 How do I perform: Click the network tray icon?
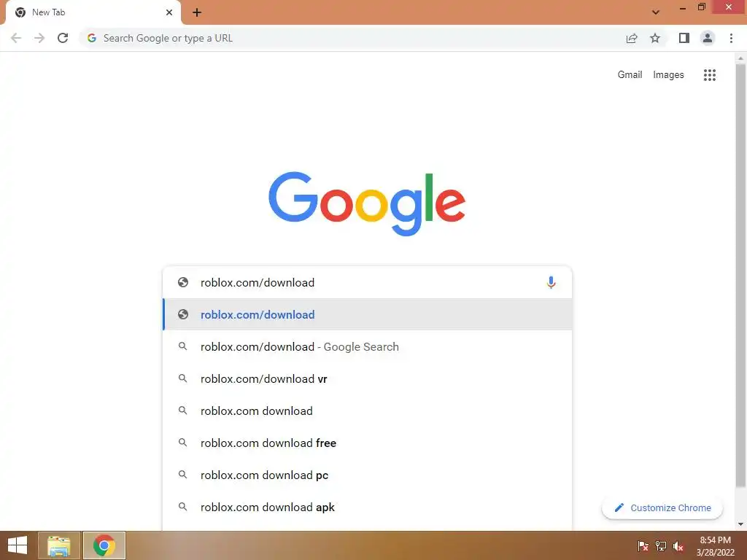pos(661,546)
